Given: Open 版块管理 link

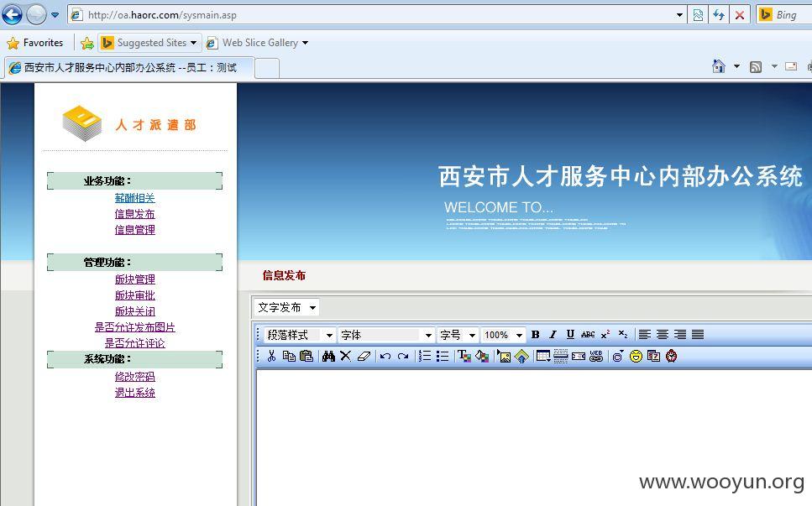Looking at the screenshot, I should coord(134,279).
